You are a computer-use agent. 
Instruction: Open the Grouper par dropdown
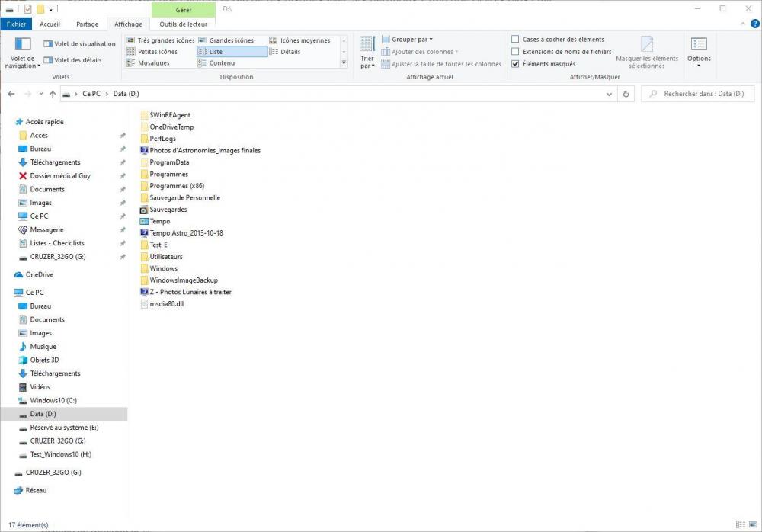click(407, 40)
